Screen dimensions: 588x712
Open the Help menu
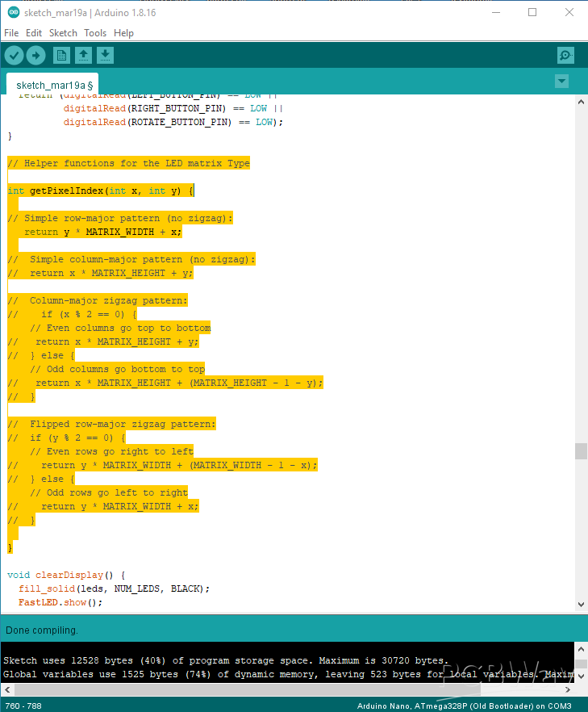tap(123, 33)
